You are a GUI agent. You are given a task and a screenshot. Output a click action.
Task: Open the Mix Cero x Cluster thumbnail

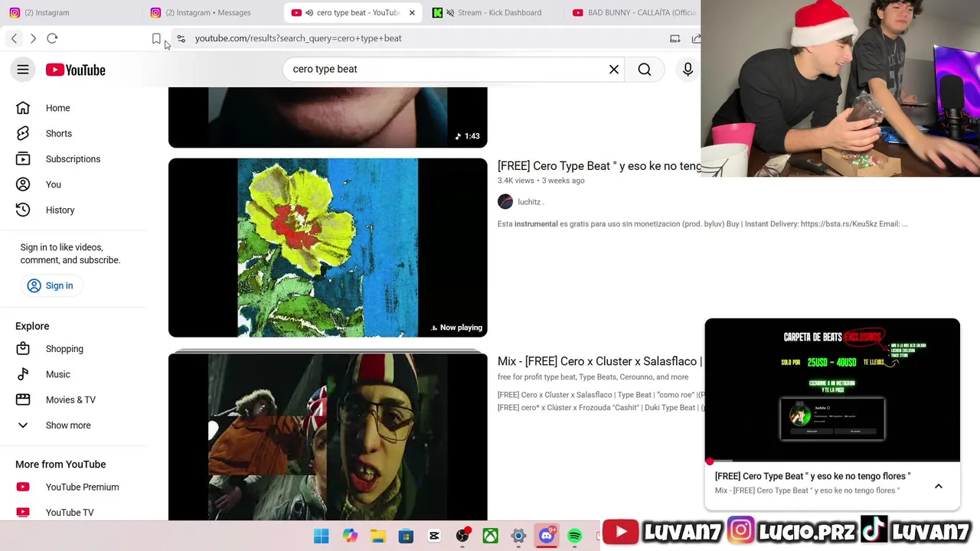[328, 436]
